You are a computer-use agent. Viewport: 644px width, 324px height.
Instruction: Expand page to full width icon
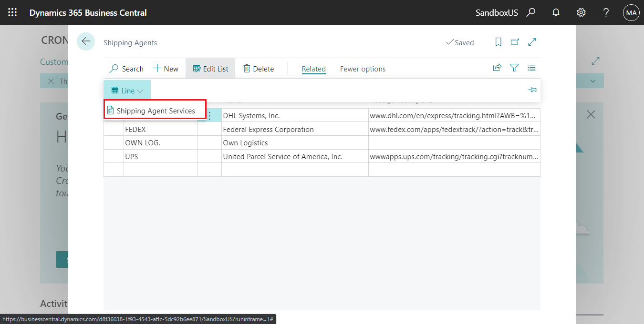(x=532, y=42)
